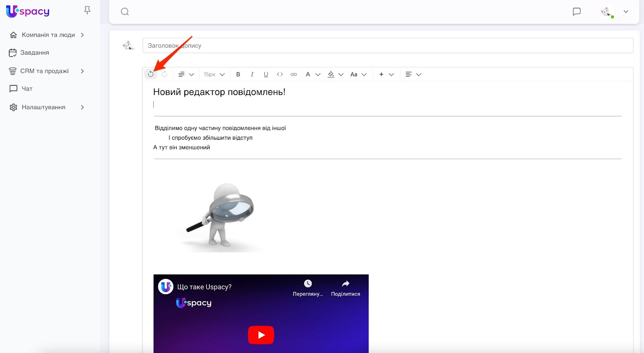Click the search magnifier icon
This screenshot has width=644, height=353.
tap(125, 12)
